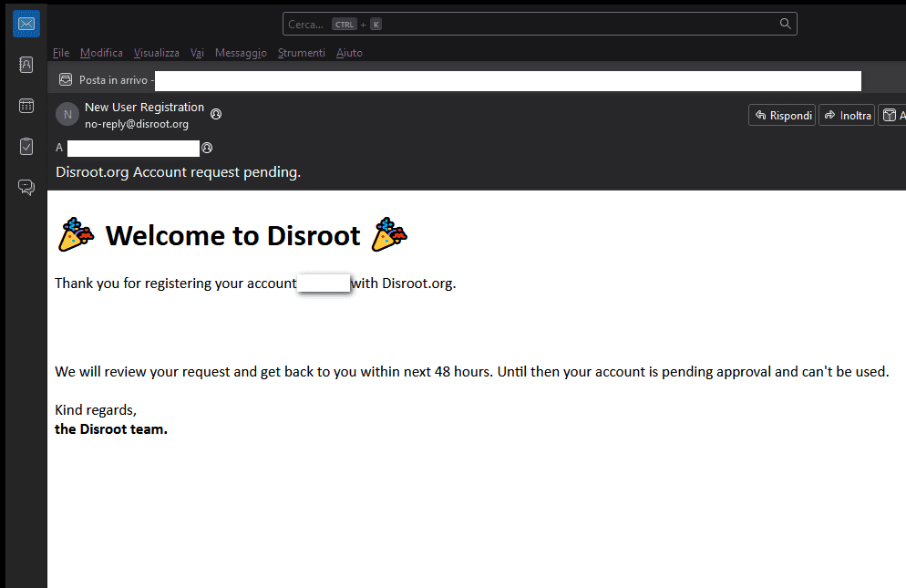906x588 pixels.
Task: Open the Calendar sidebar icon
Action: [x=26, y=106]
